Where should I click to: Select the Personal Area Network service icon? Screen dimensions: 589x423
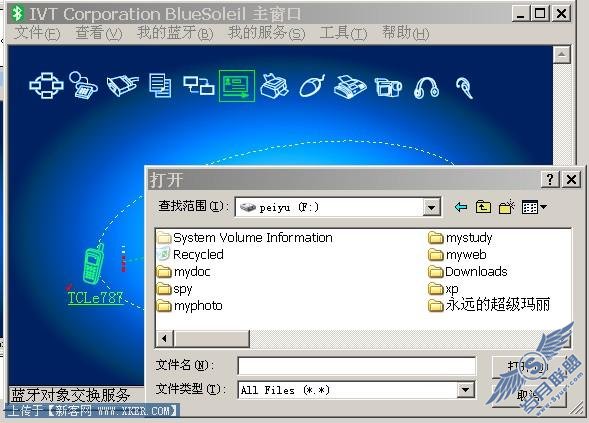tap(46, 86)
